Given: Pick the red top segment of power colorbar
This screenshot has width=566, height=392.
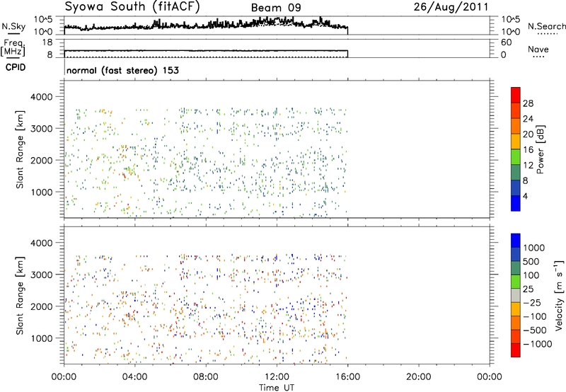Looking at the screenshot, I should [516, 95].
